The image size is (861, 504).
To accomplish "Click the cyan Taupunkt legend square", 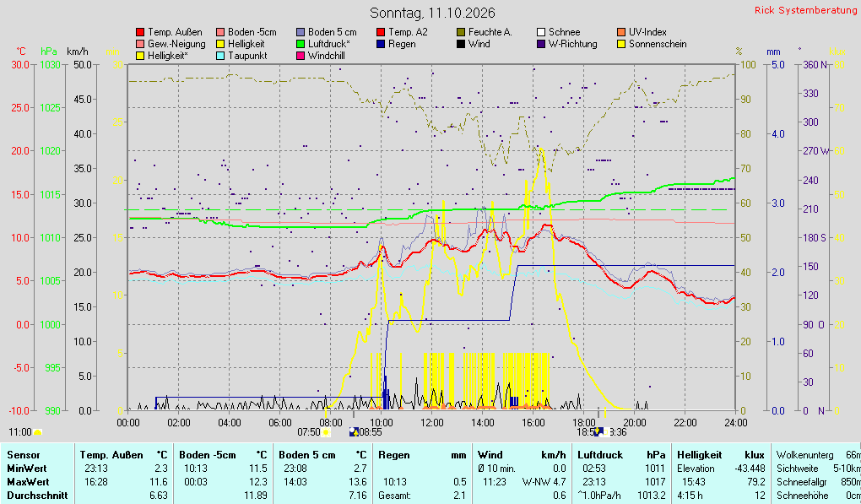I will point(220,56).
